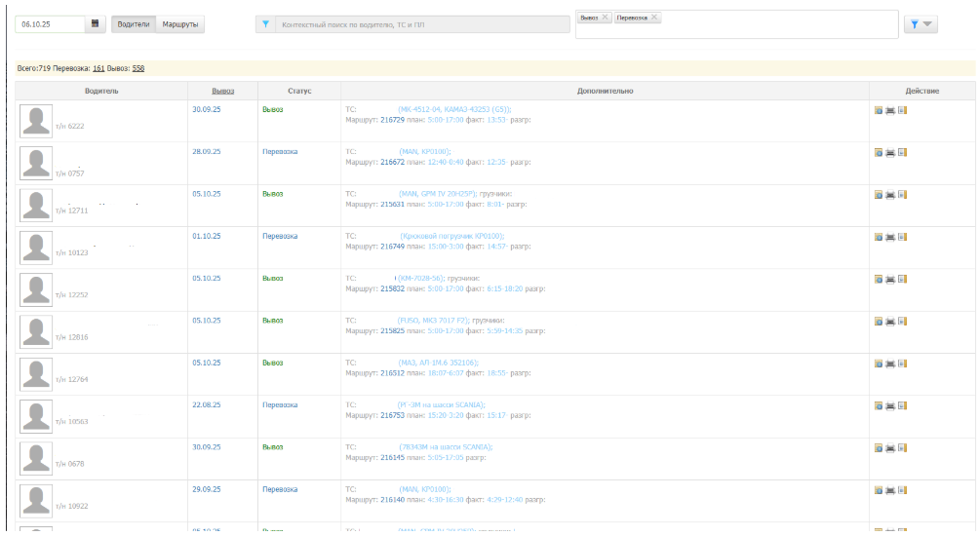Remove the Перевозка filter tag
The width and height of the screenshot is (980, 536).
[x=654, y=19]
